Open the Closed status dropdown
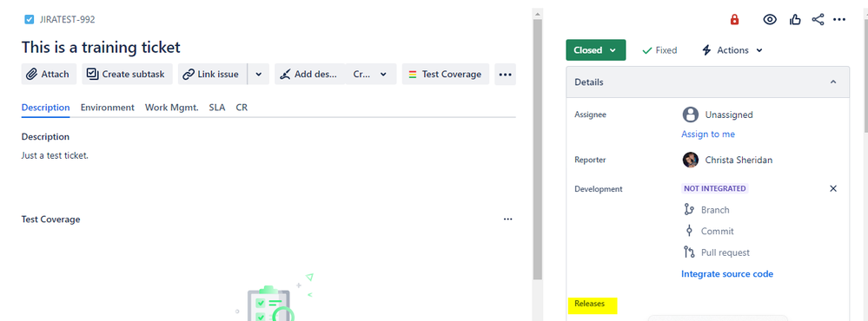The width and height of the screenshot is (868, 321). coord(596,49)
